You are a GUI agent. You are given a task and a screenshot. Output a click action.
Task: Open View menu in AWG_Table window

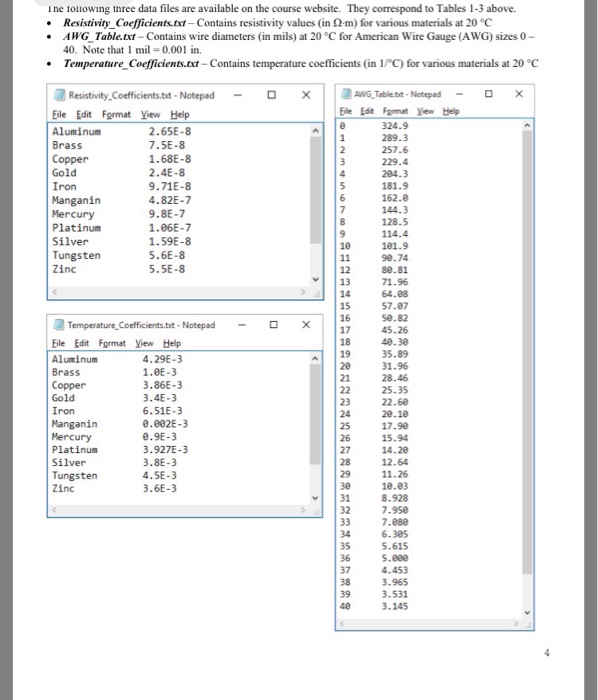(425, 111)
